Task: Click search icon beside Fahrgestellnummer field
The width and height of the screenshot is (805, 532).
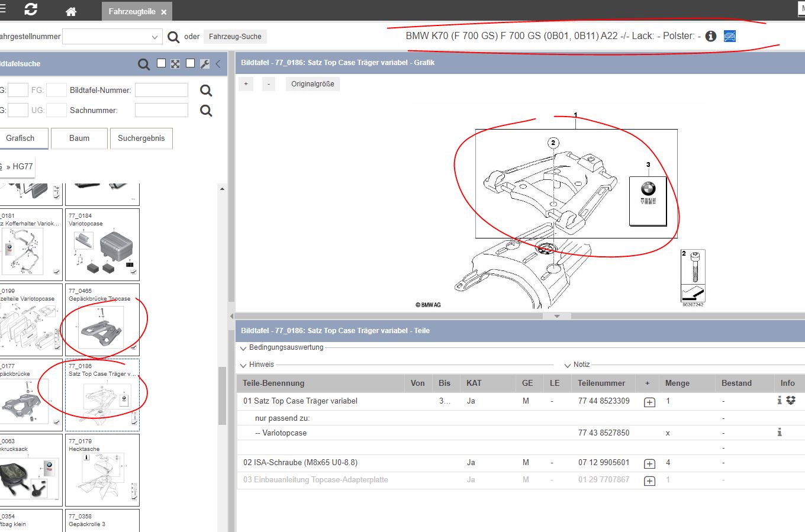Action: [x=173, y=37]
